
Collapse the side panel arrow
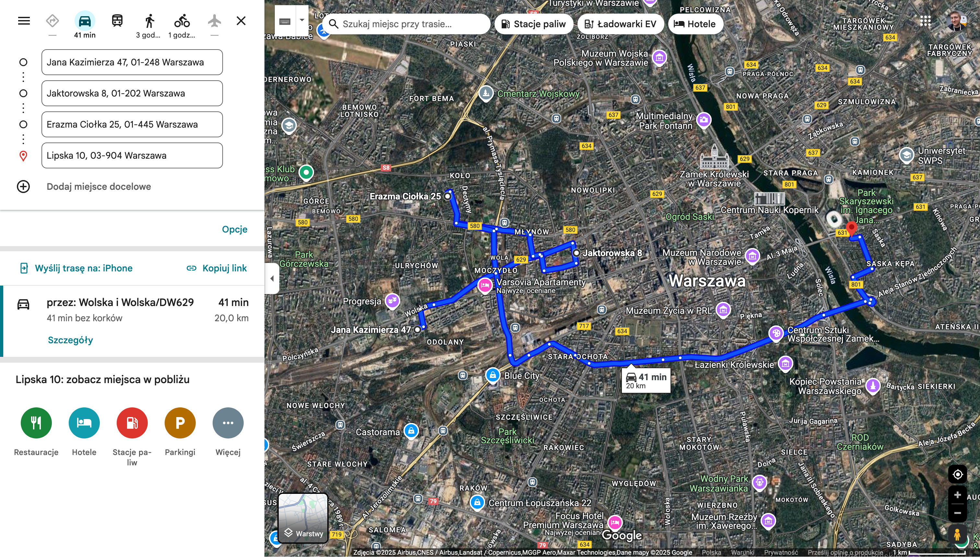click(272, 278)
